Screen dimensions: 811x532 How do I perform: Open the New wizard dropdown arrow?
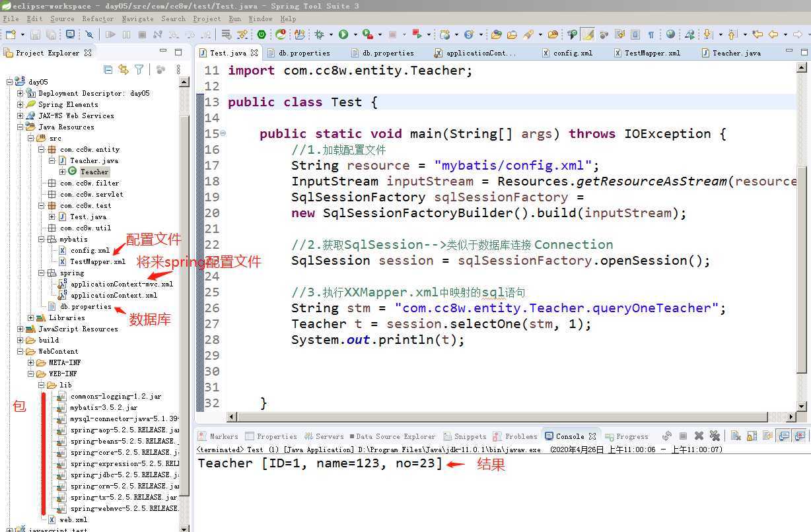click(x=22, y=34)
